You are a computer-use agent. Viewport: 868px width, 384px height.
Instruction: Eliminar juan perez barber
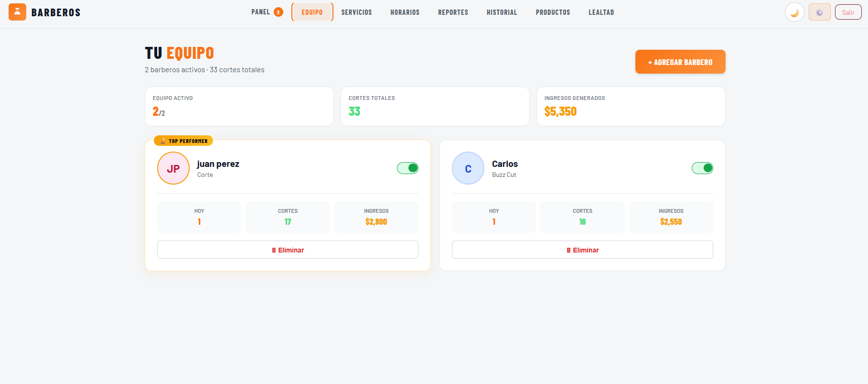point(288,250)
